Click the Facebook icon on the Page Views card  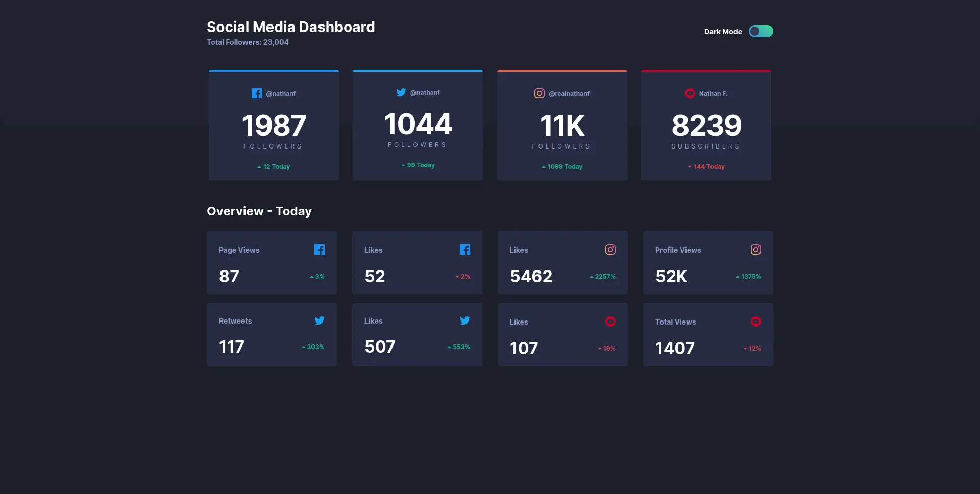320,250
